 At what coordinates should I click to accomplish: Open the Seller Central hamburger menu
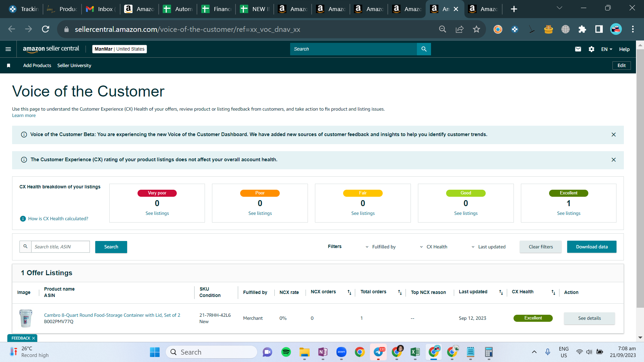click(8, 49)
